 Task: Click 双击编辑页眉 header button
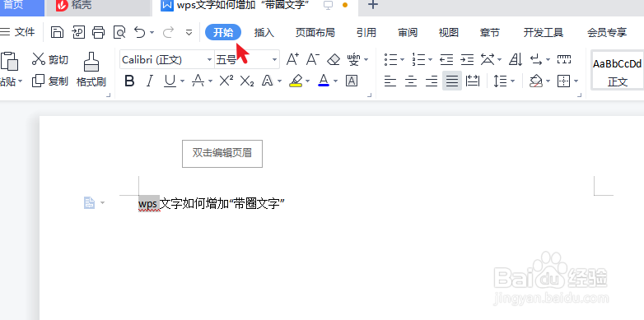(x=222, y=154)
